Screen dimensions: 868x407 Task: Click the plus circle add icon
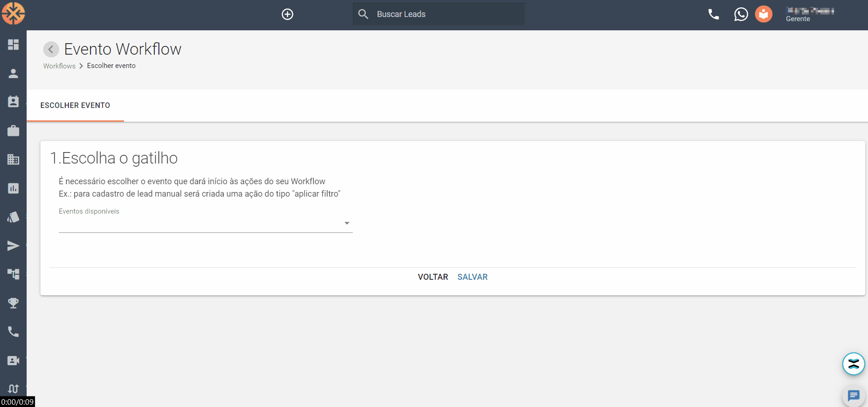(287, 14)
